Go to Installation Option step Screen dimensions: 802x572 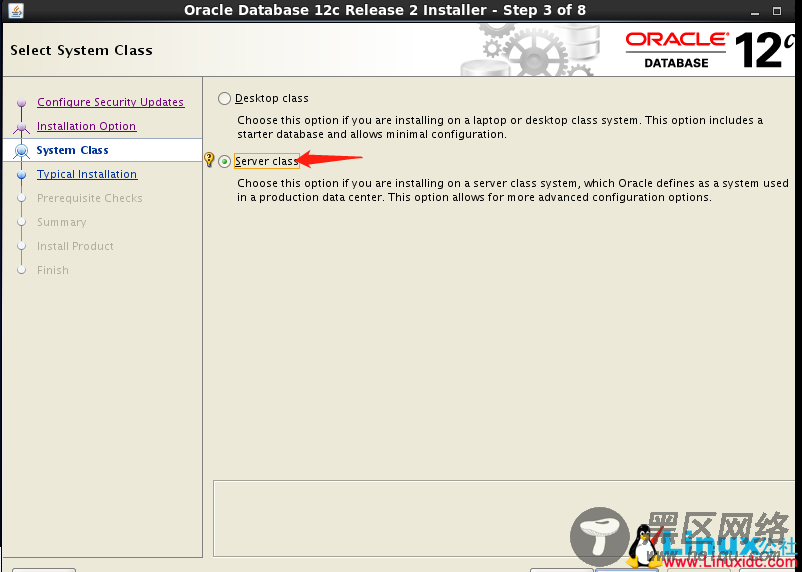[86, 126]
